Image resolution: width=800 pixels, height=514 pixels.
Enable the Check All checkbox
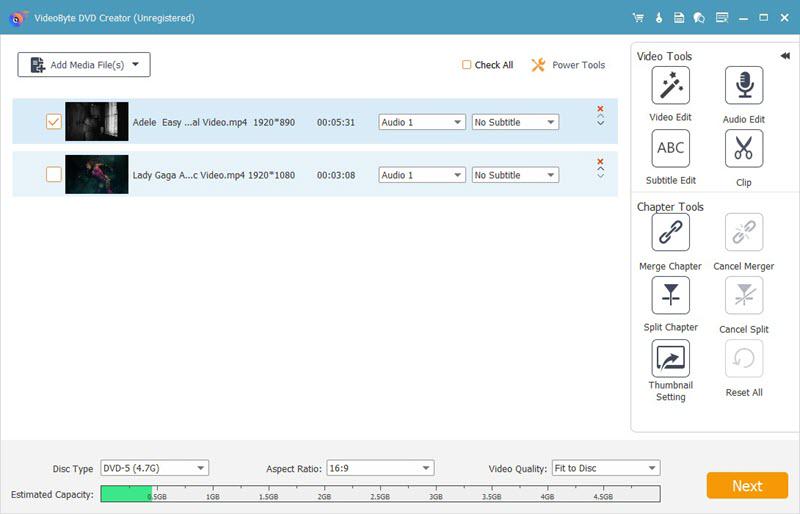(x=466, y=65)
